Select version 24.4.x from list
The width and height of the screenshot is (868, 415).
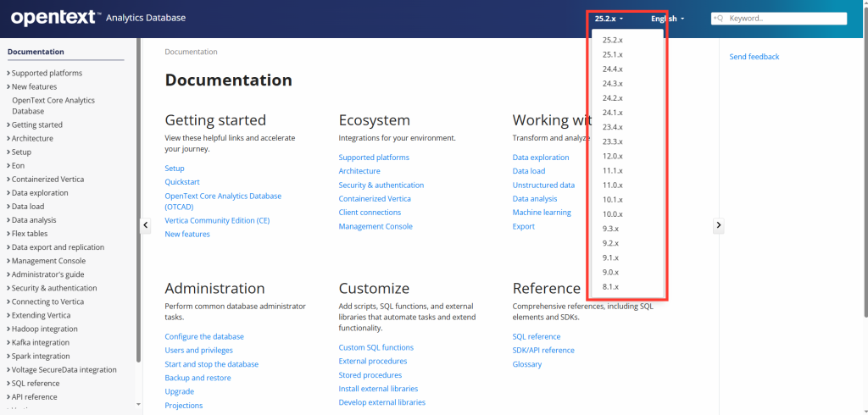(612, 69)
